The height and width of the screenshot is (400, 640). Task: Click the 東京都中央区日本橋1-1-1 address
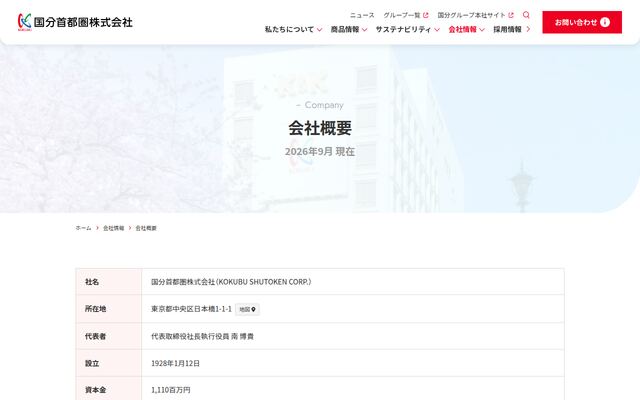click(191, 309)
